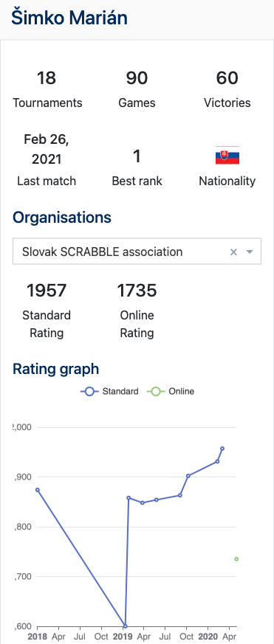Click the 1735 Online Rating value
Screen dimensions: 274x644
[137, 291]
